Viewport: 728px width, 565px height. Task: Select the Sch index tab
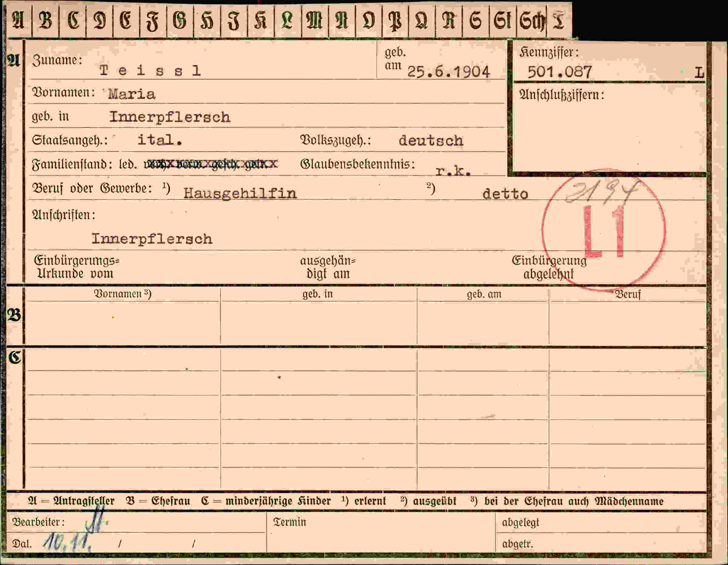click(531, 21)
